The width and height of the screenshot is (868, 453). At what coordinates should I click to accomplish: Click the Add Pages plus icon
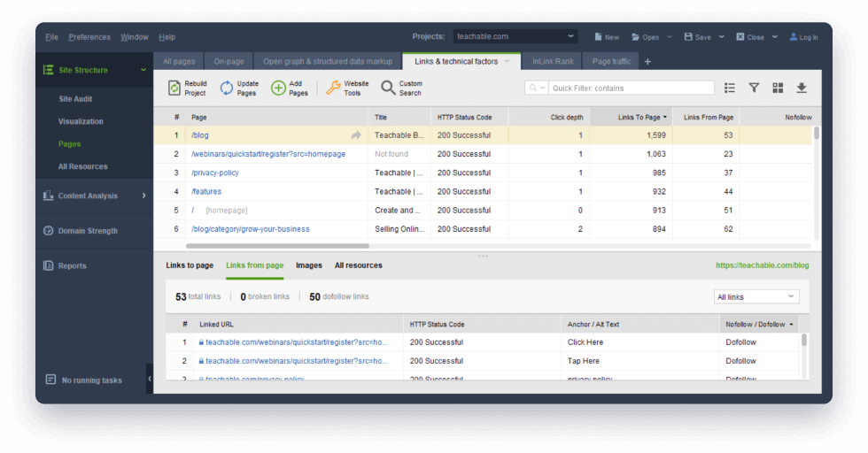[x=278, y=88]
